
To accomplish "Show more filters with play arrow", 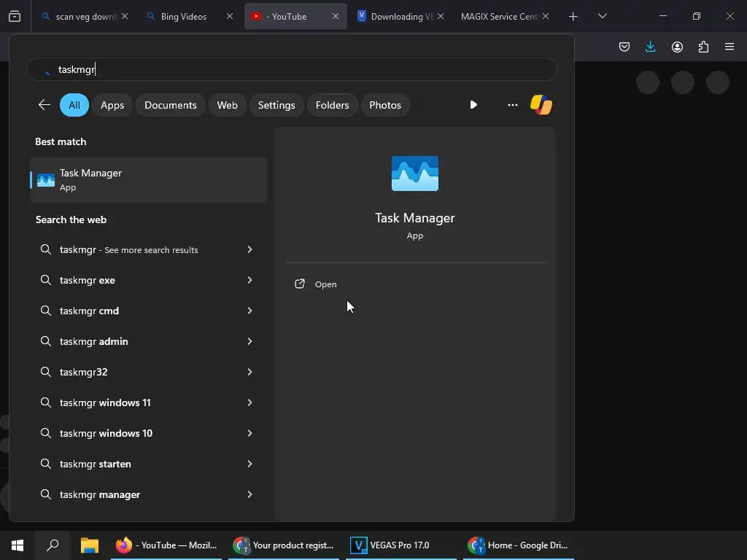I will [x=473, y=105].
